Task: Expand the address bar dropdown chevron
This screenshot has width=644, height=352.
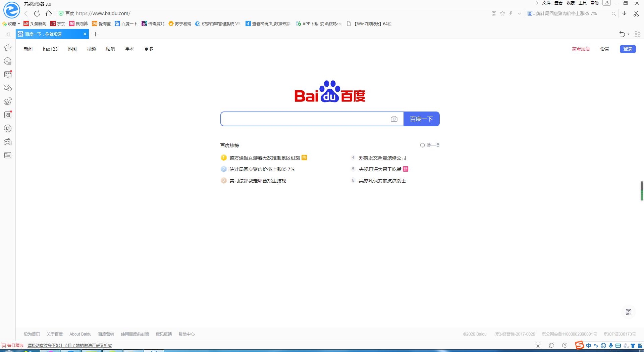Action: (519, 13)
